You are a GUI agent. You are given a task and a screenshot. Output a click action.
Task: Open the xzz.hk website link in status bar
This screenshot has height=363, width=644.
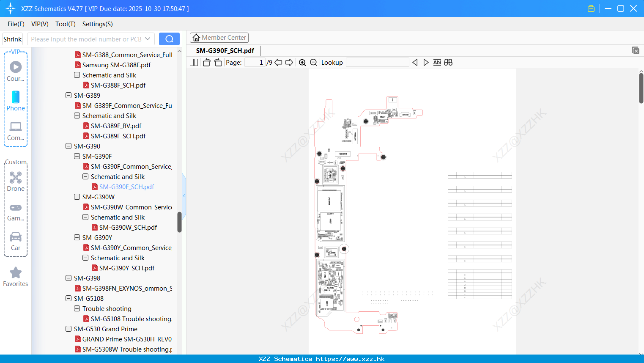(x=350, y=359)
